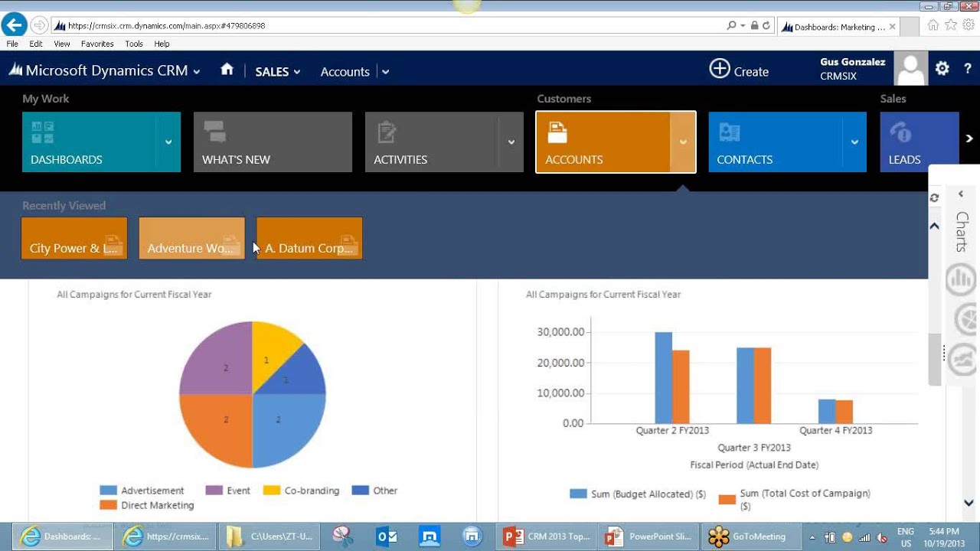The image size is (980, 551).
Task: Click the Sum (Budget Allocated) legend entry
Action: tap(638, 494)
